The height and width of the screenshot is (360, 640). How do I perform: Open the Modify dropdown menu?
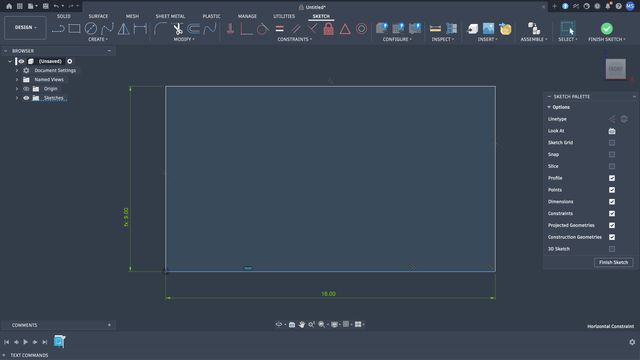(184, 39)
